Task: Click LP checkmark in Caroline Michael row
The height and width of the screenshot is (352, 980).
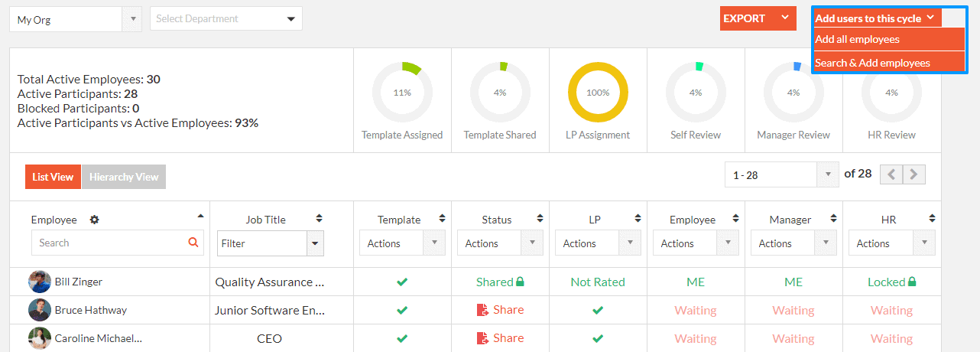Action: pos(598,338)
